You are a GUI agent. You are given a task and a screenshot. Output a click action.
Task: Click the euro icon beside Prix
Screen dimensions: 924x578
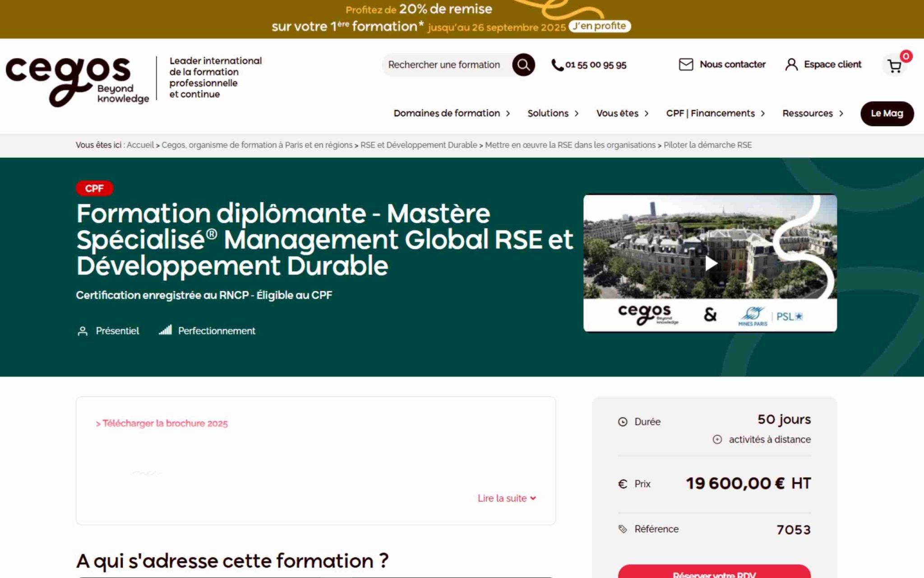point(623,484)
